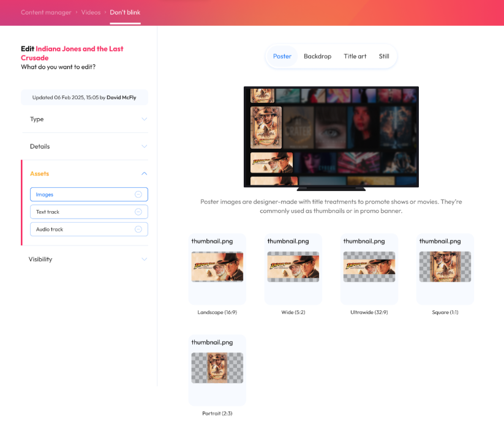
Task: Click the Portrait (2:3) caption
Action: pos(217,413)
